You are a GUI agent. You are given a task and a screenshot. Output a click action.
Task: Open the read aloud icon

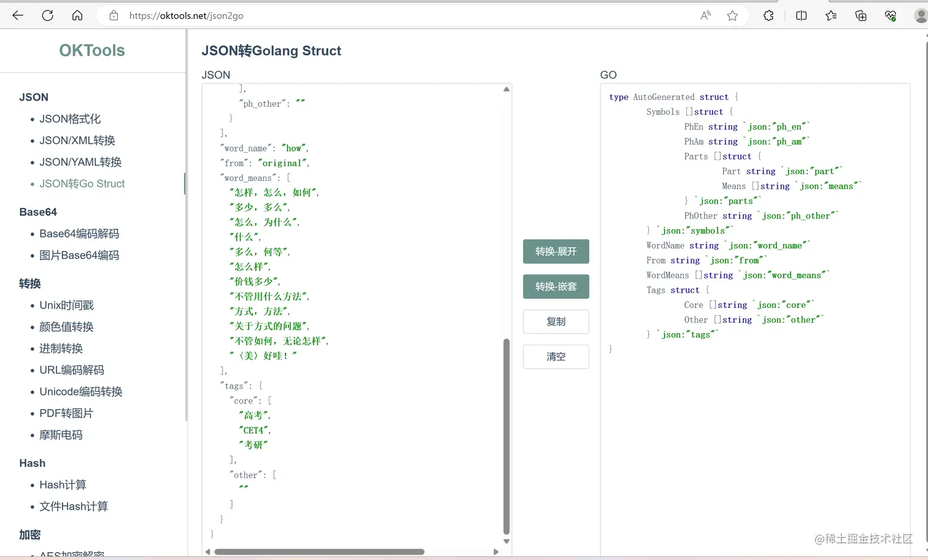coord(706,15)
